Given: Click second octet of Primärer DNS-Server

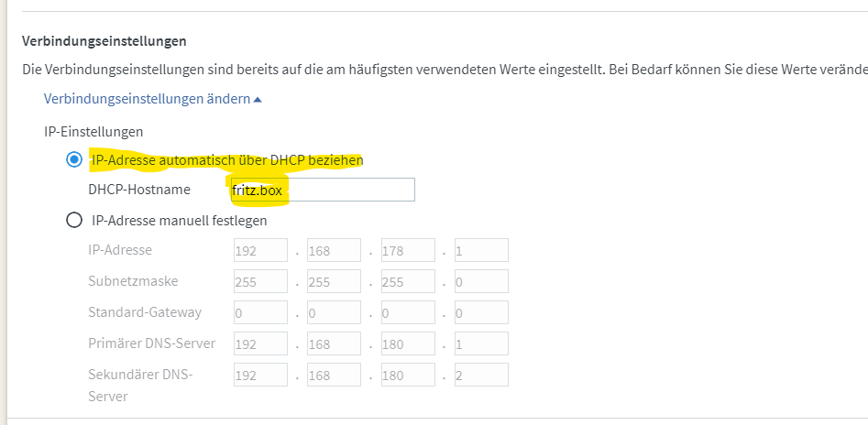Looking at the screenshot, I should pyautogui.click(x=334, y=343).
